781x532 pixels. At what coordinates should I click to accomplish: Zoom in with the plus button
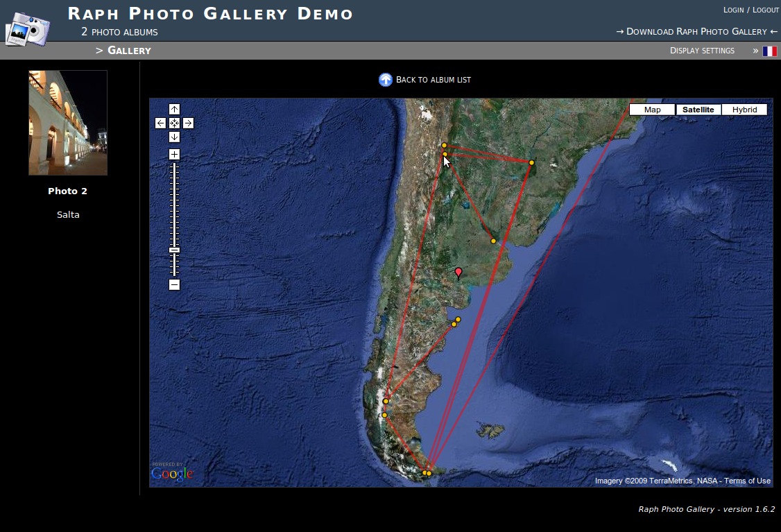tap(174, 154)
